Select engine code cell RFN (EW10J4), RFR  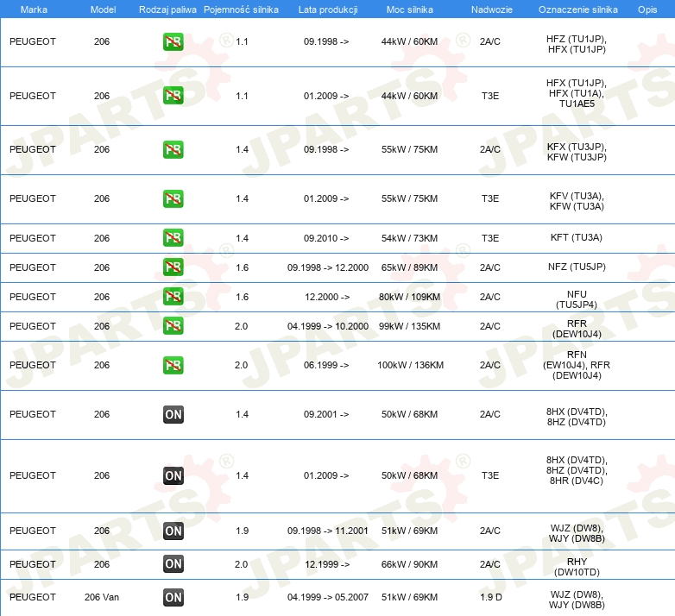[577, 365]
